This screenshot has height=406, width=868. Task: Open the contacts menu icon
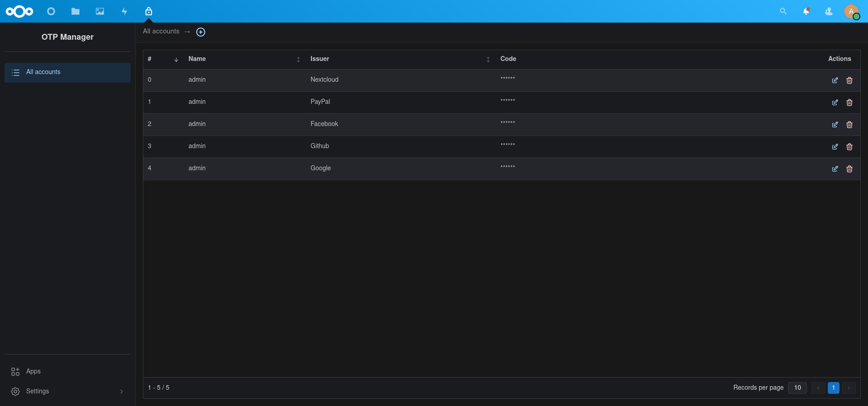tap(829, 11)
